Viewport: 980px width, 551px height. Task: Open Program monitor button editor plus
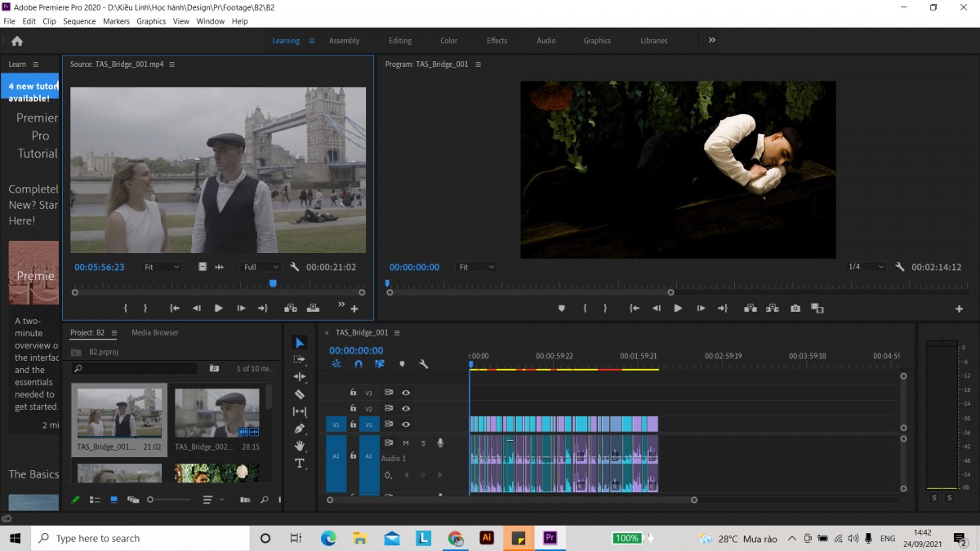coord(960,309)
